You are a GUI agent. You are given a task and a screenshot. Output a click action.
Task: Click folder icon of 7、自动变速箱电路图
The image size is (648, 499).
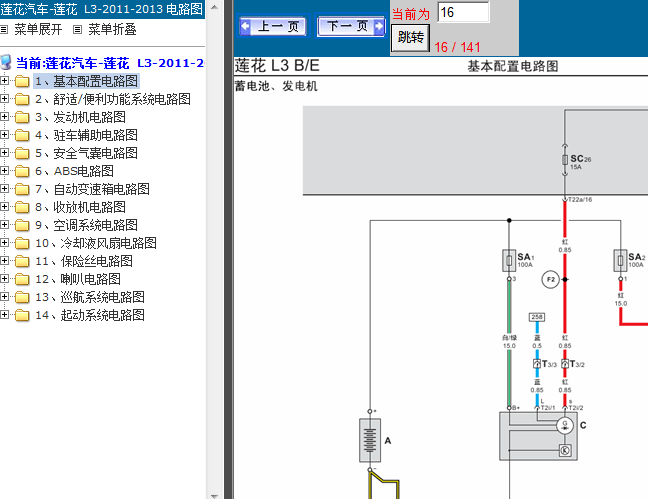pyautogui.click(x=22, y=189)
